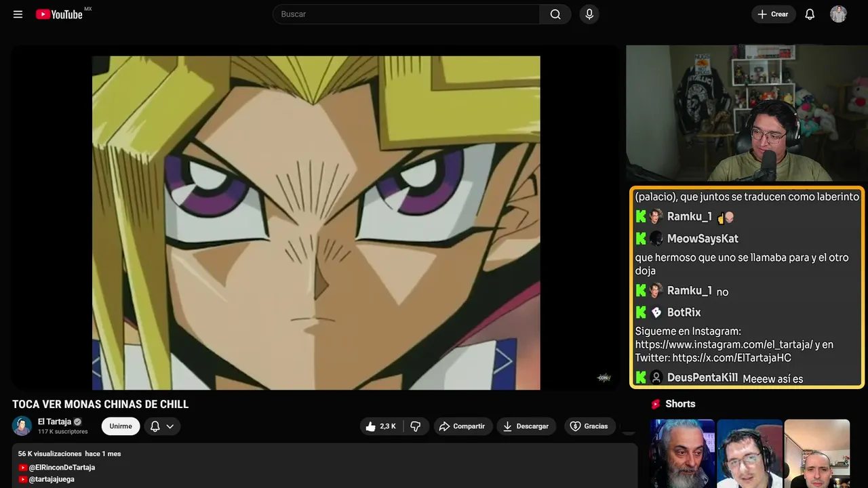Click the DeusPentaKill username in chat
Viewport: 868px width, 488px height.
703,378
